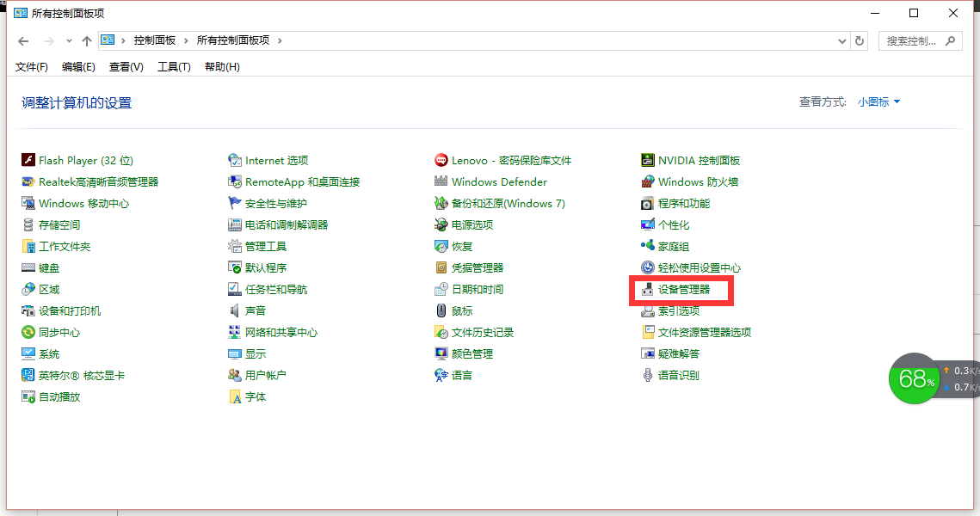
Task: Click the 恢复 recovery icon
Action: pos(441,246)
